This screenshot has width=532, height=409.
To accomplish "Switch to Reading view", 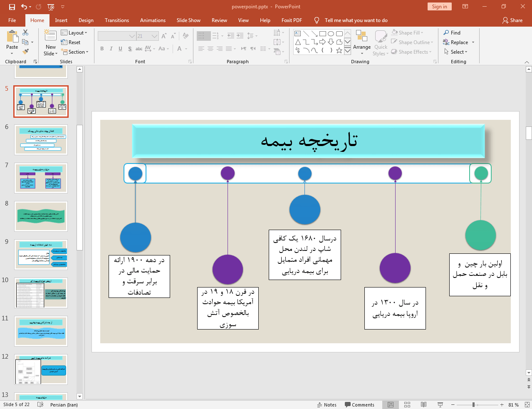I will (x=423, y=405).
